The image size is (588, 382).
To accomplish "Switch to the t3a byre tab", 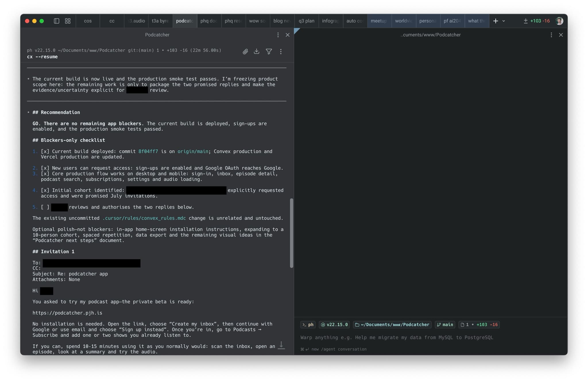I will 160,21.
